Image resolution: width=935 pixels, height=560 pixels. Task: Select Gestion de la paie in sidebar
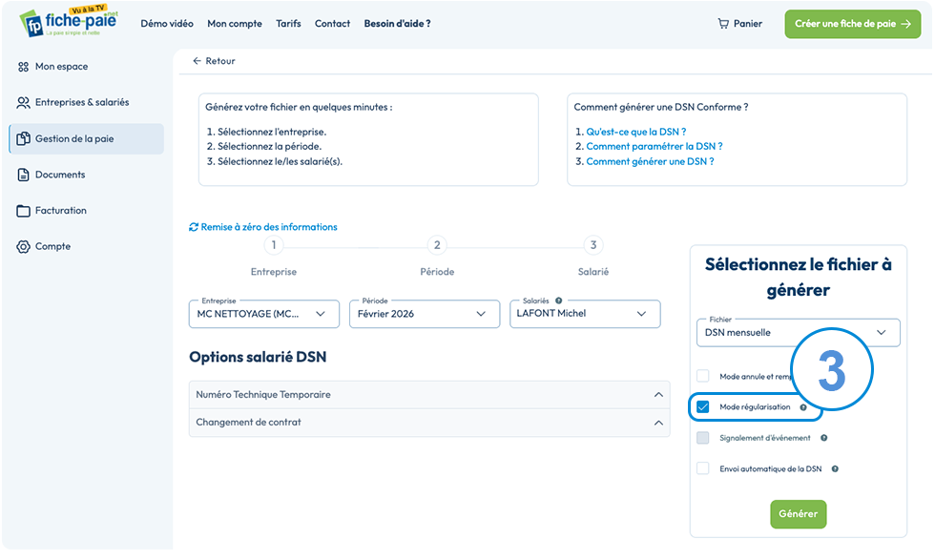click(87, 139)
